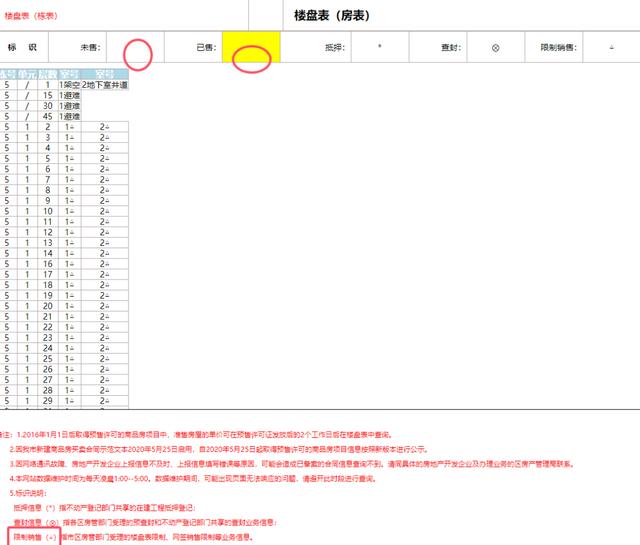The height and width of the screenshot is (545, 640).
Task: Open room 2 restricted icon on floor 19
Action: (x=107, y=296)
